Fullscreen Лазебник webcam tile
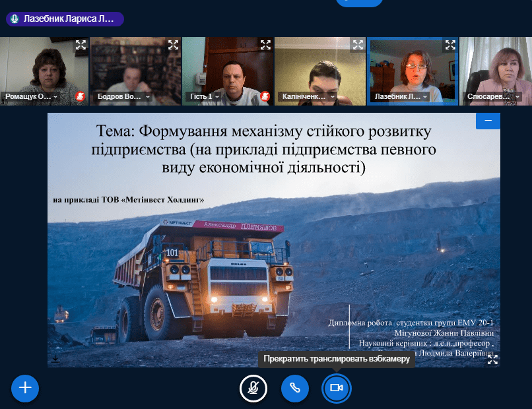 tap(450, 45)
